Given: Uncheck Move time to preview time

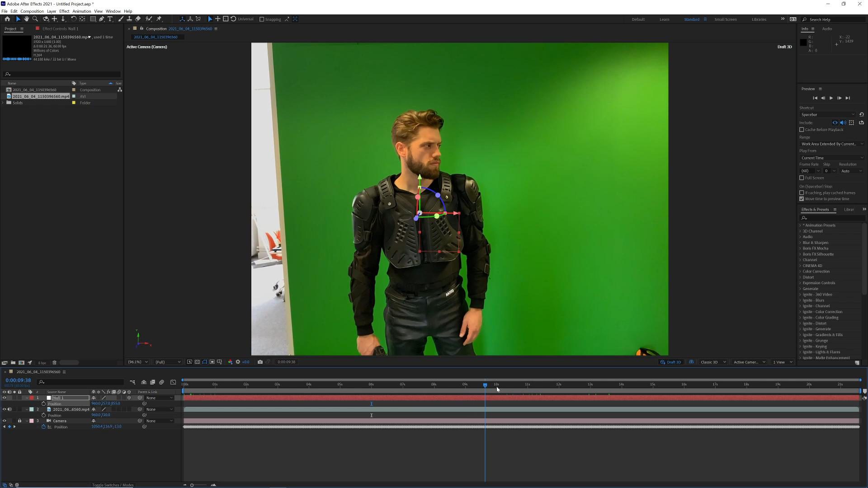Looking at the screenshot, I should 802,199.
